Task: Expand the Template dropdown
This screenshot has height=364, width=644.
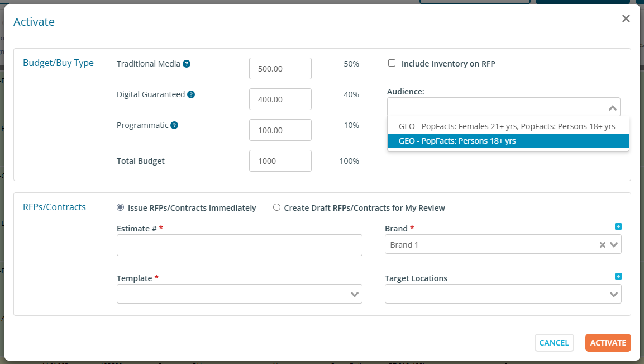Action: pos(354,294)
